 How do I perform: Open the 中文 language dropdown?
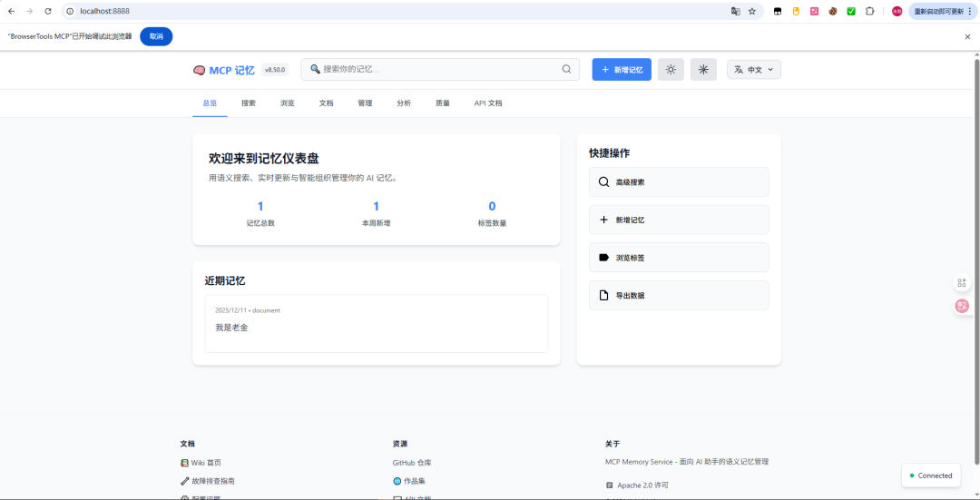point(754,70)
